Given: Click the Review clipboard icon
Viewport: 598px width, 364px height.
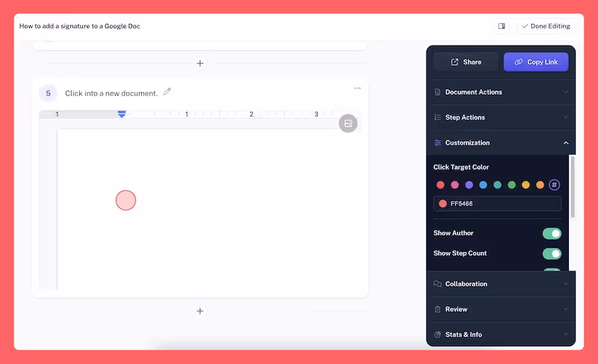Looking at the screenshot, I should pyautogui.click(x=437, y=309).
